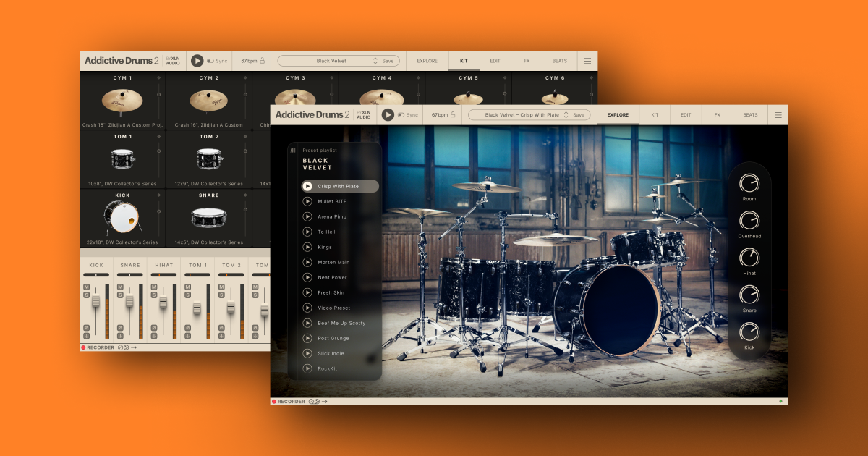The width and height of the screenshot is (868, 456).
Task: Mute the TOM 2 mixer channel
Action: pyautogui.click(x=221, y=287)
